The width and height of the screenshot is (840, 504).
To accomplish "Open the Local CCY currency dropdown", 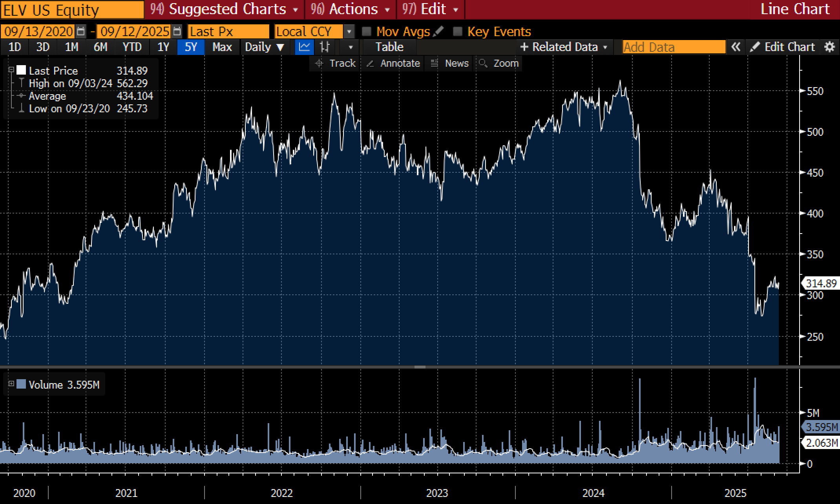I will pyautogui.click(x=349, y=31).
